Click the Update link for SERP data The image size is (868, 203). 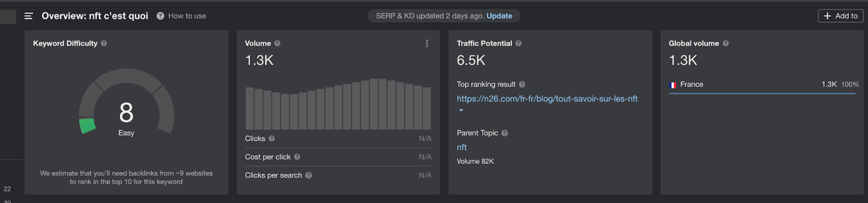pyautogui.click(x=499, y=16)
